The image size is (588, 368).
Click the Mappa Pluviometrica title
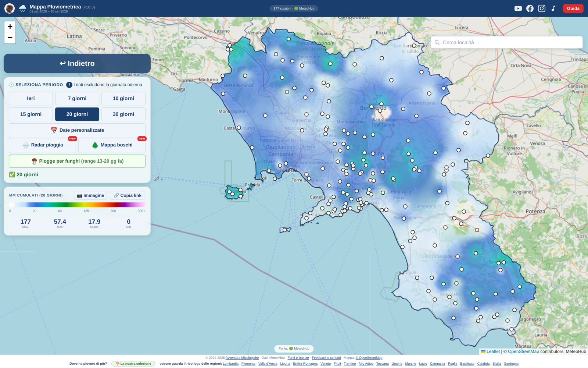click(55, 7)
